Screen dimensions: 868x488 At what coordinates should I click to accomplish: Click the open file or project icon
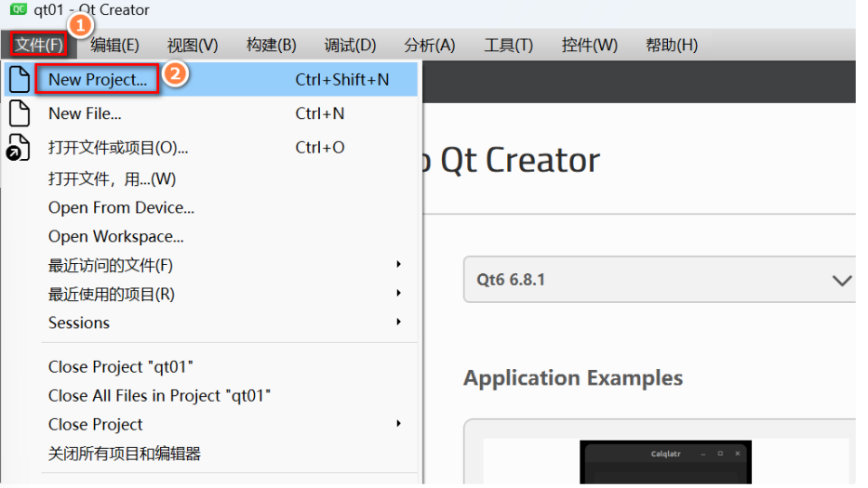click(18, 148)
